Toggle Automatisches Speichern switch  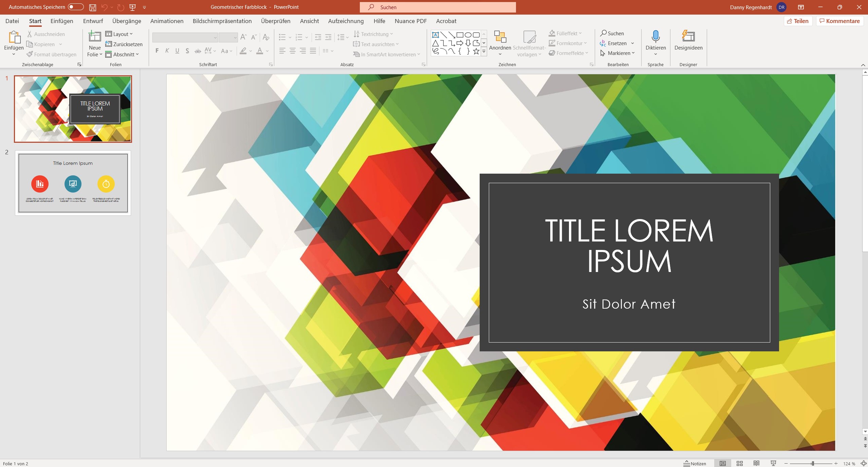(x=76, y=7)
